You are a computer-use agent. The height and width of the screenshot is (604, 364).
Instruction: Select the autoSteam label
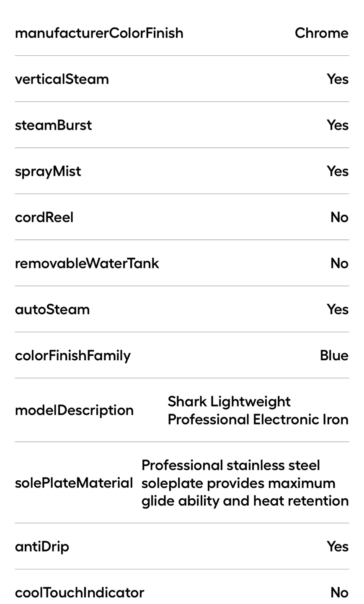52,310
